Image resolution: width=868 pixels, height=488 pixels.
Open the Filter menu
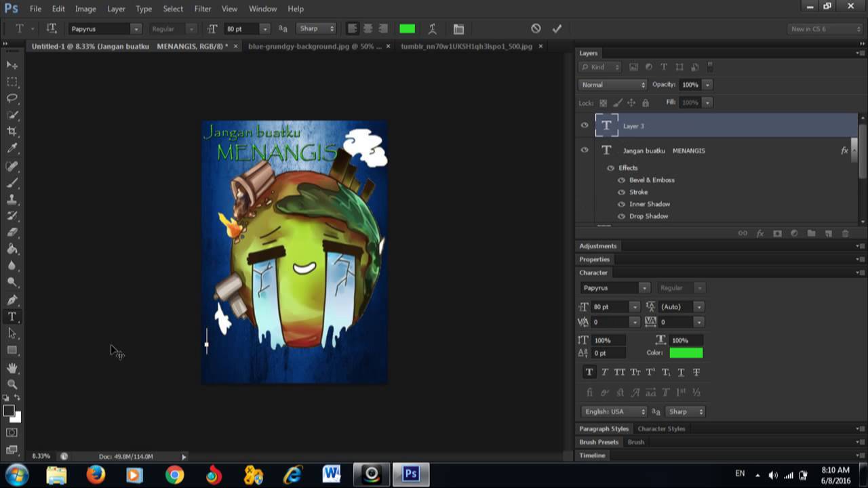pos(203,9)
